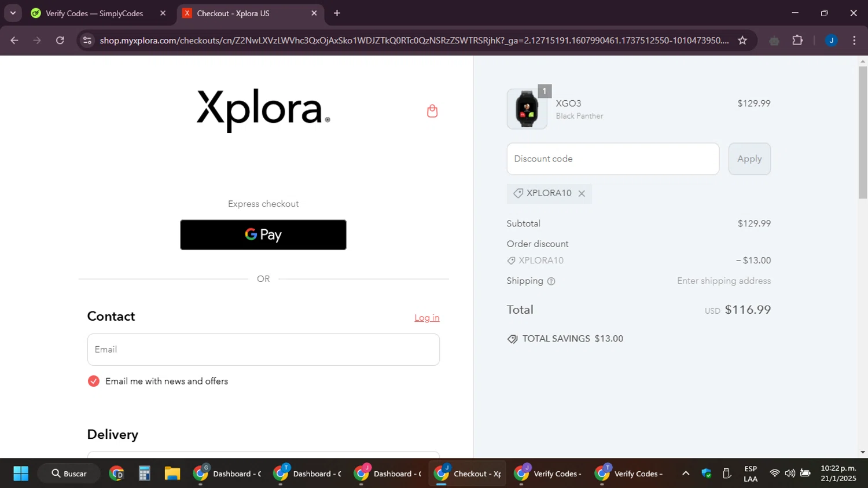868x488 pixels.
Task: Open the Windows Start menu
Action: pos(21,474)
